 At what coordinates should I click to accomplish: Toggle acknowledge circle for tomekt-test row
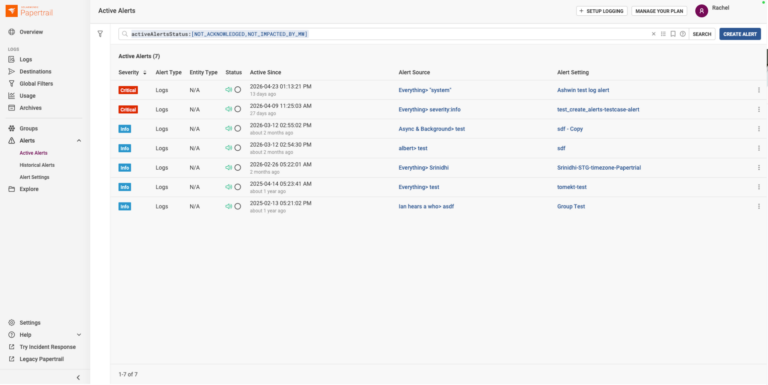pos(238,187)
